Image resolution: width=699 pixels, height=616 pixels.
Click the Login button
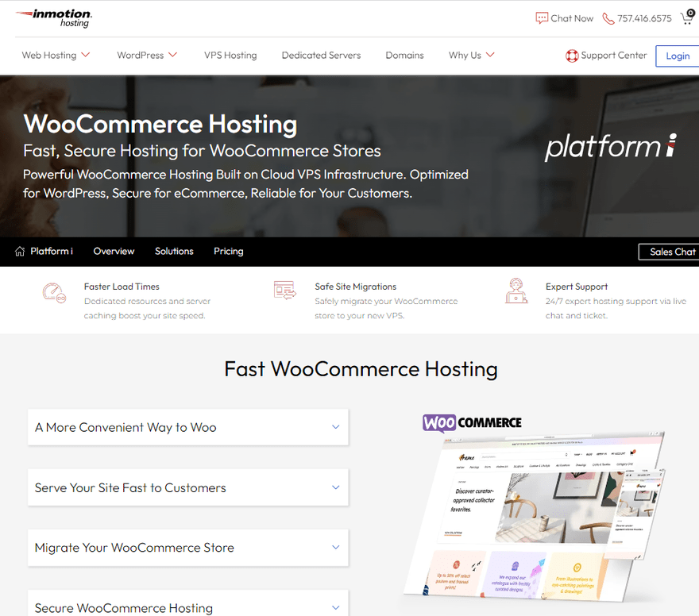click(x=677, y=56)
